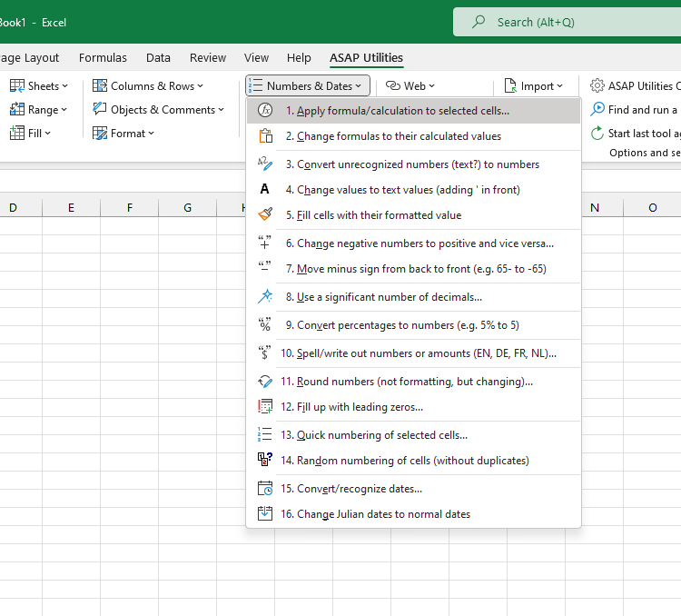Viewport: 681px width, 616px height.
Task: Expand the Range dropdown
Action: pyautogui.click(x=38, y=110)
